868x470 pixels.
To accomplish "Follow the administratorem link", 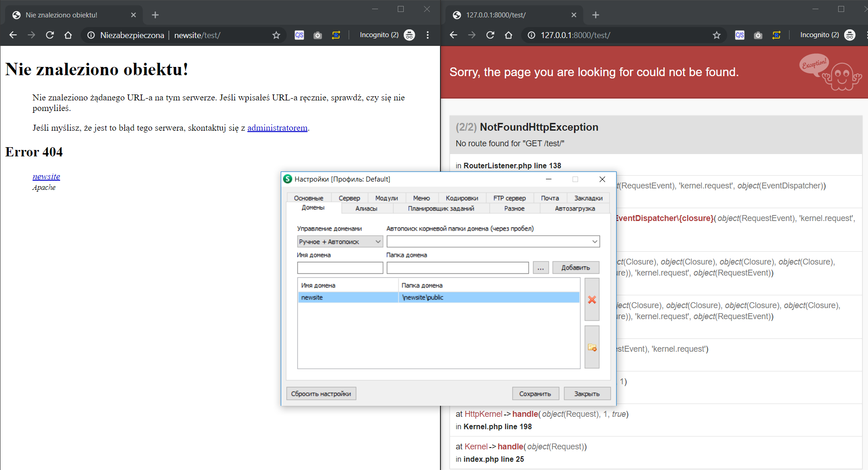I will (277, 128).
